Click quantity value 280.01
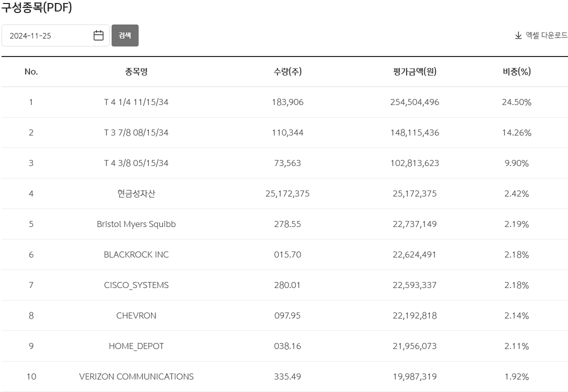This screenshot has width=568, height=392. (287, 285)
